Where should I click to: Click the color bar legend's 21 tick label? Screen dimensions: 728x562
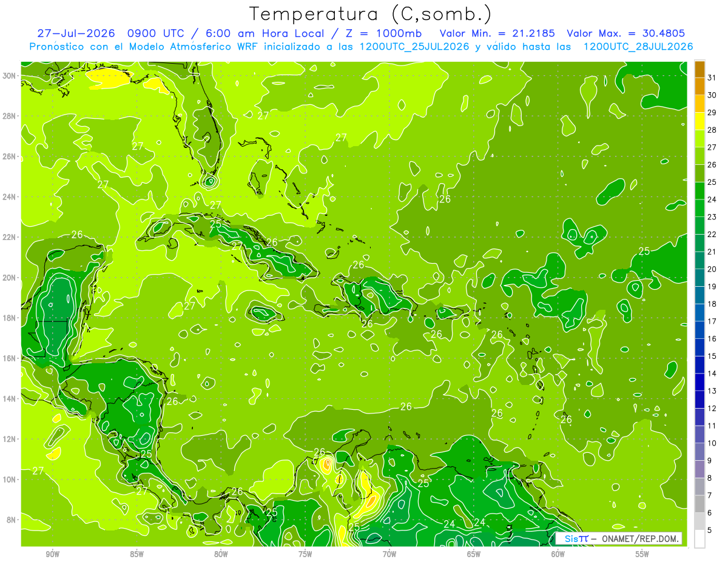click(x=712, y=252)
